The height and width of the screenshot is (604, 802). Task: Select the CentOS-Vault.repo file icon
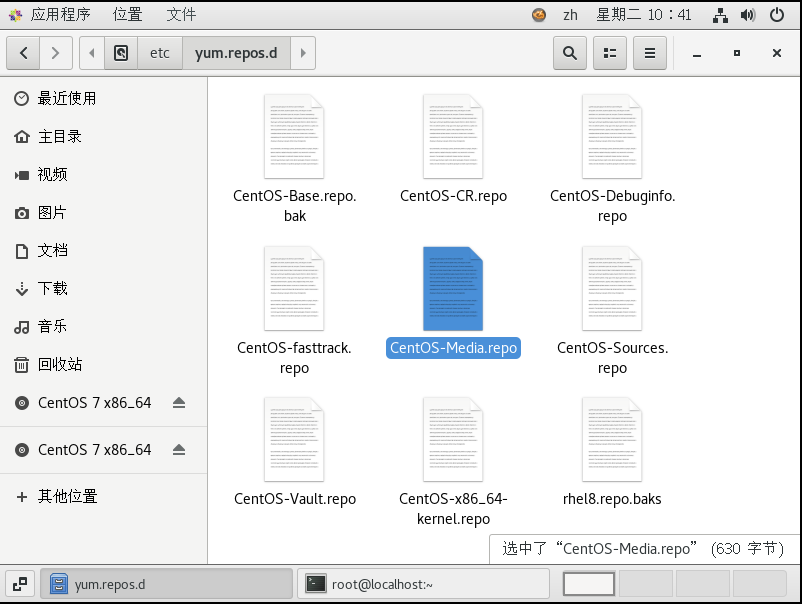pos(294,439)
